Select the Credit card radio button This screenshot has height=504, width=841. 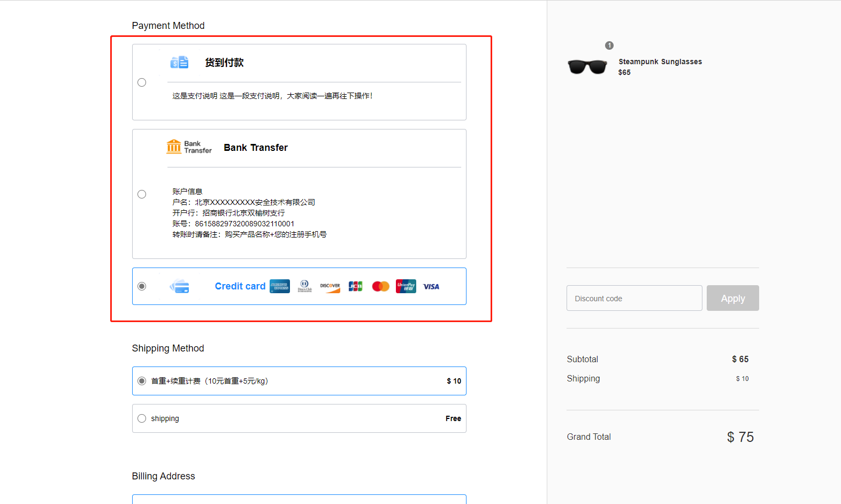click(142, 286)
